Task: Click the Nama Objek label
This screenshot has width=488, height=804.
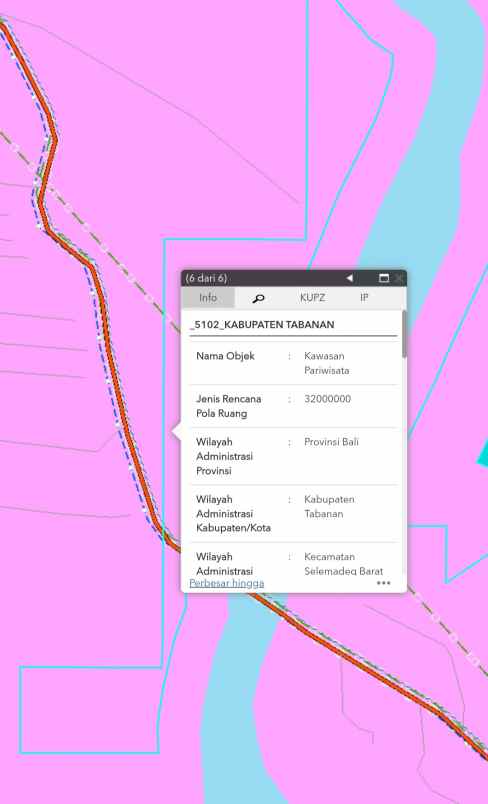Action: coord(226,356)
